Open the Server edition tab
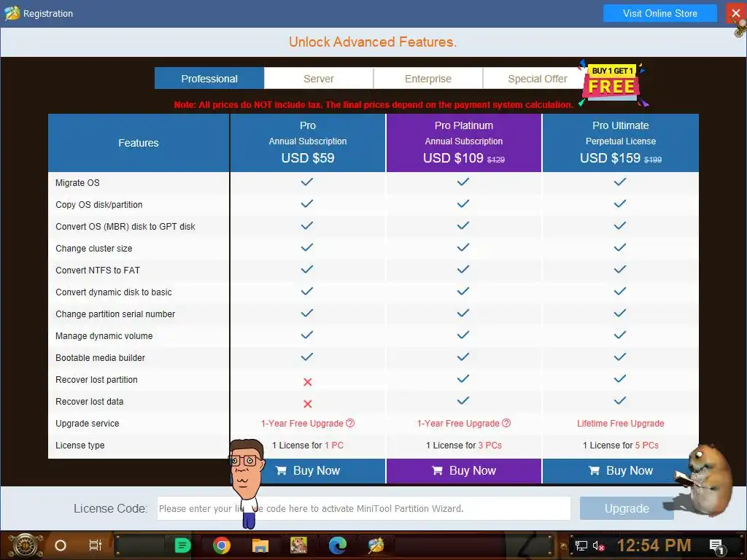 click(x=319, y=79)
